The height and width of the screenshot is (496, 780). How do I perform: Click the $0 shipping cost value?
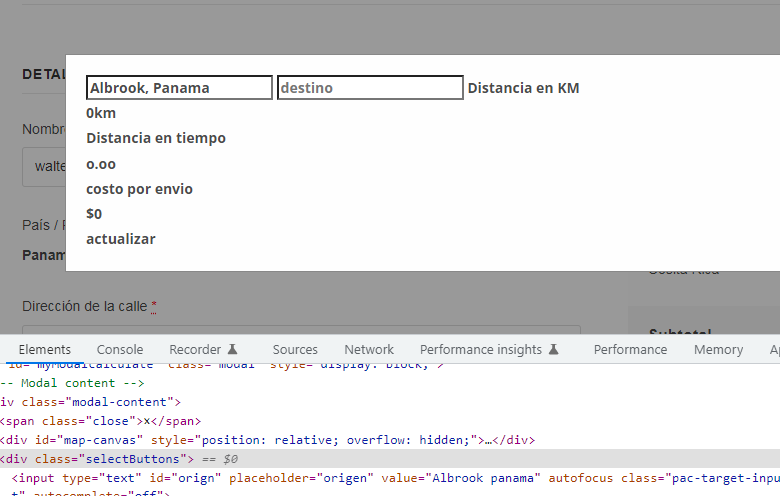click(x=94, y=214)
